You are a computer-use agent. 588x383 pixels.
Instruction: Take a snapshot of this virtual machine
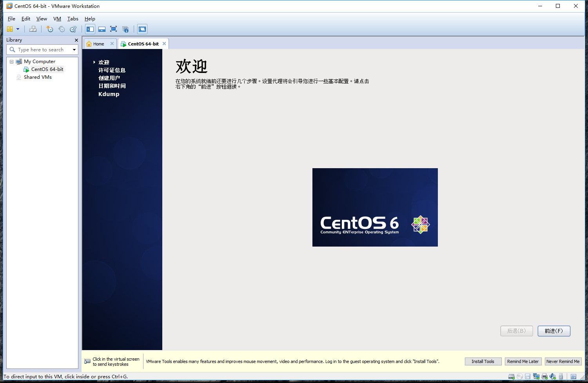click(x=50, y=29)
